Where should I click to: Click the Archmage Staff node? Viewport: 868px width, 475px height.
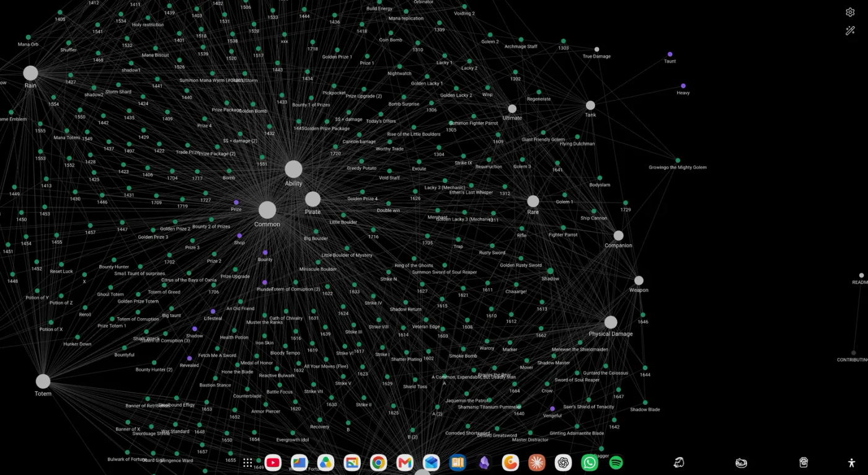[x=521, y=39]
